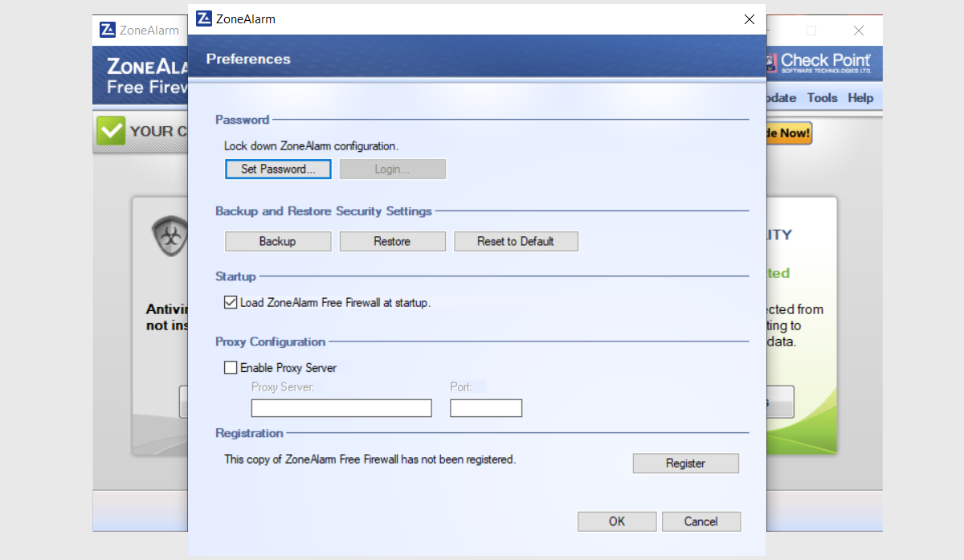Open the partly hidden Update menu in main window
Viewport: 964px width, 560px height.
781,98
